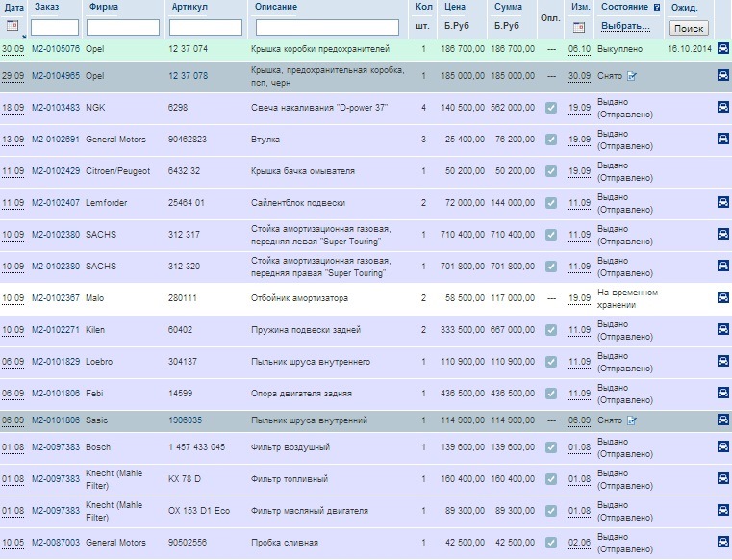The width and height of the screenshot is (732, 560).
Task: Click car icon in Втулка 90462823 row
Action: point(722,140)
